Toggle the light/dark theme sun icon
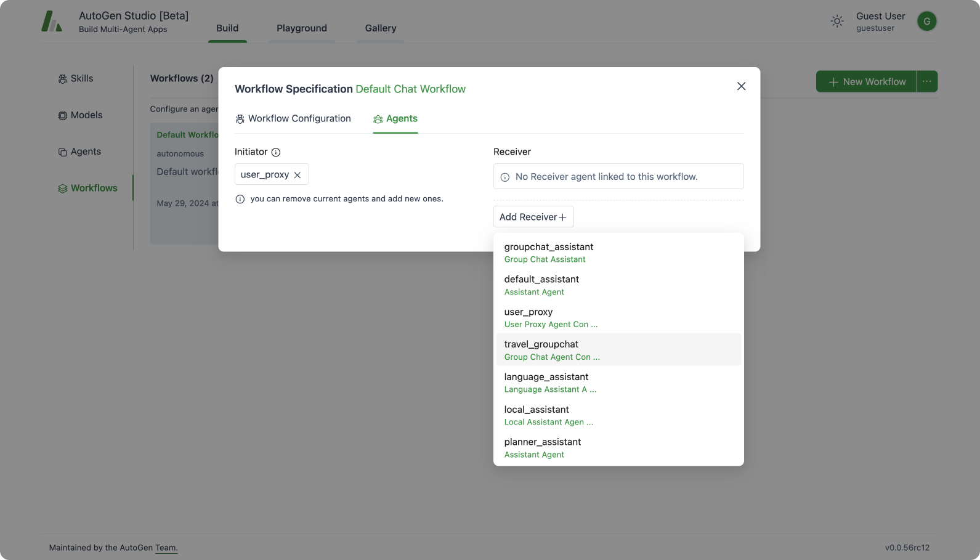980x560 pixels. [x=837, y=22]
